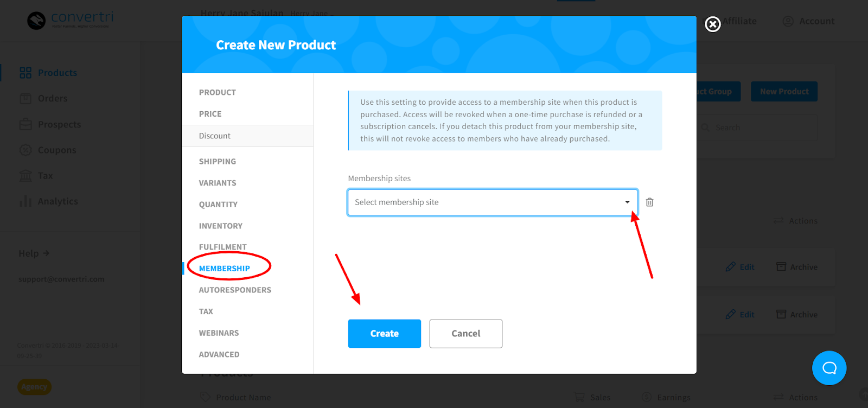Open the Inventory tab
The image size is (868, 408).
coord(220,226)
